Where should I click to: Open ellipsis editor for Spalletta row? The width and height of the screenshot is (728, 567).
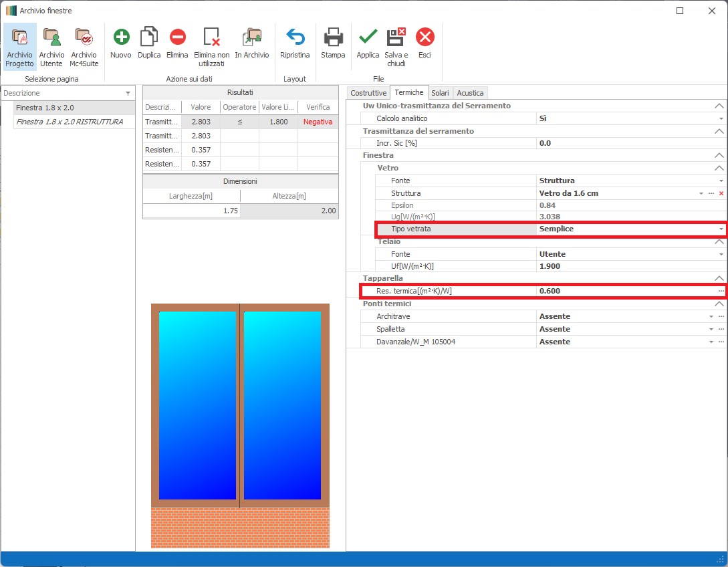[x=721, y=329]
